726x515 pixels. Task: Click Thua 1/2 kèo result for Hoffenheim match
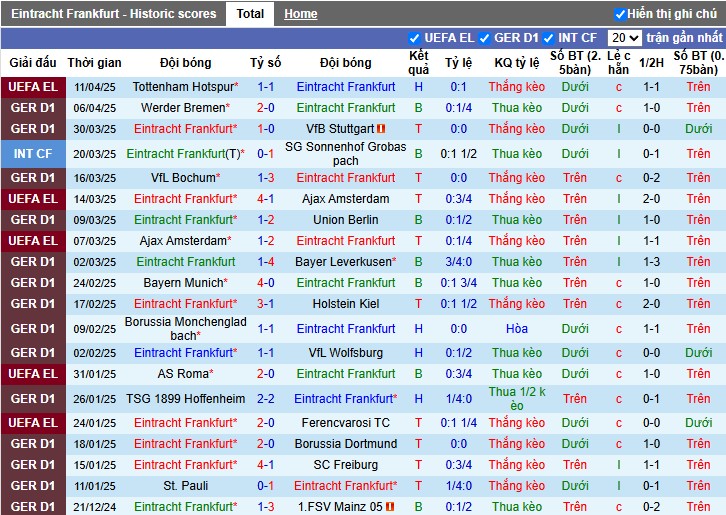coord(517,399)
